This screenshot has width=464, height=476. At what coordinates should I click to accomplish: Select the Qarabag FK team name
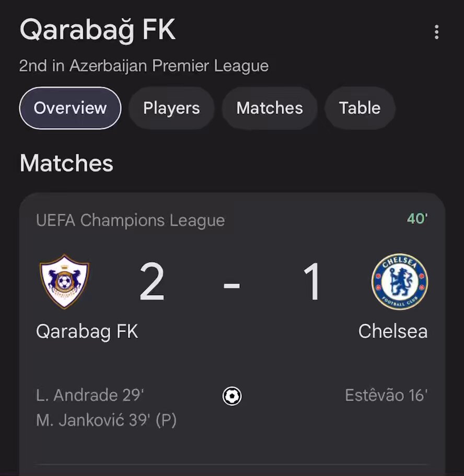coord(87,332)
